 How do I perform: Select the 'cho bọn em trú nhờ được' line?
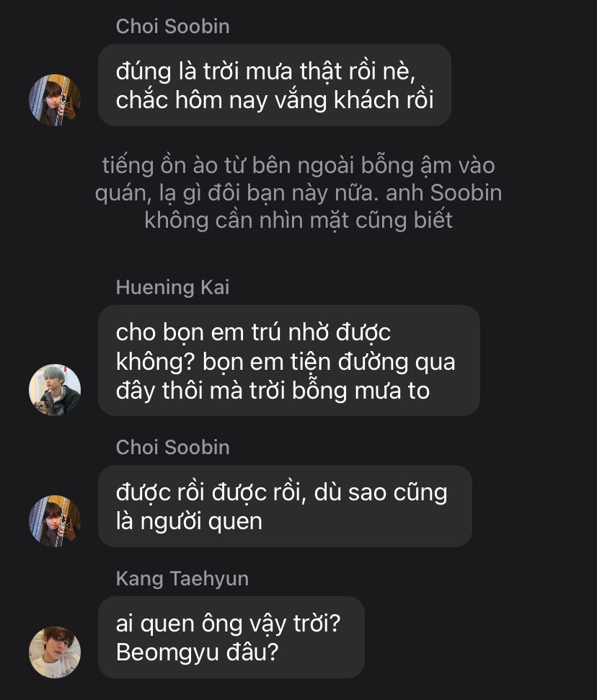(253, 333)
